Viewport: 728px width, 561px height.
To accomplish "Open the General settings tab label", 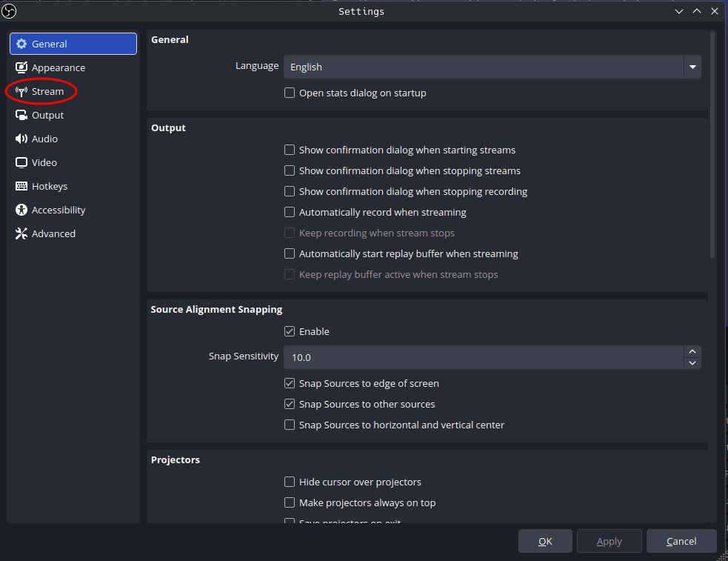I will point(49,44).
